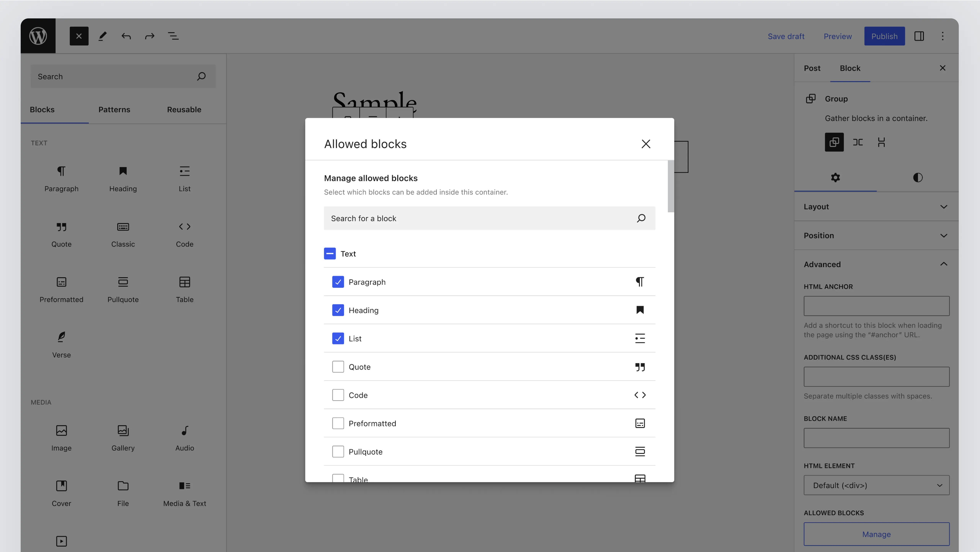Viewport: 980px width, 552px height.
Task: Uncheck the Paragraph checkbox
Action: coord(338,282)
